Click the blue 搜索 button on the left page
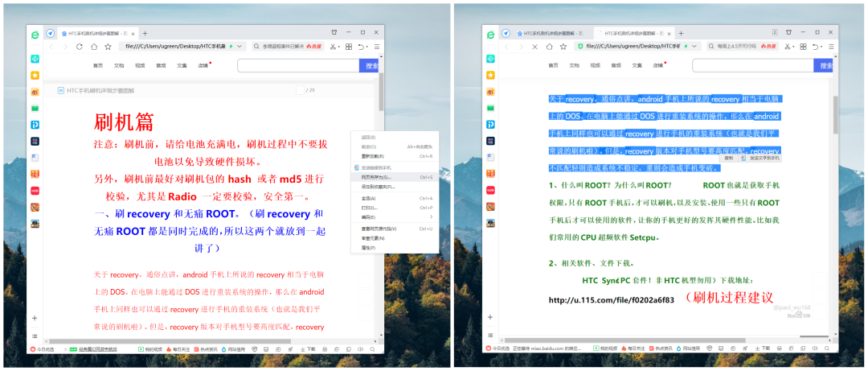This screenshot has width=868, height=371. (371, 65)
